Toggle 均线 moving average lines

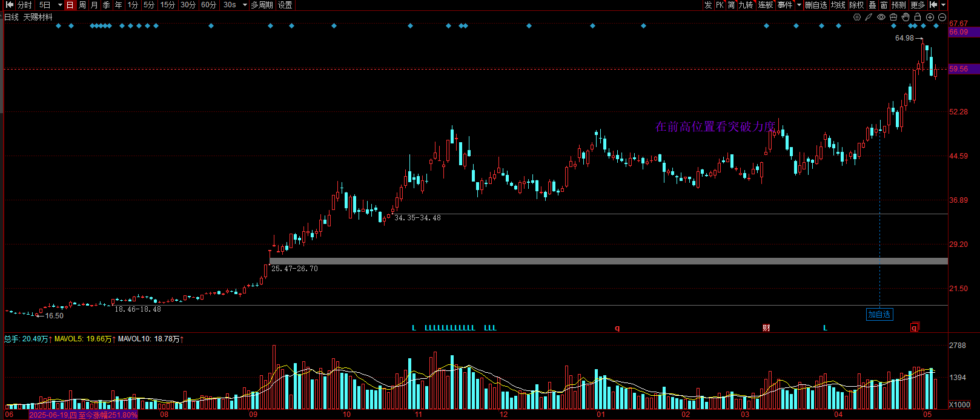click(838, 5)
